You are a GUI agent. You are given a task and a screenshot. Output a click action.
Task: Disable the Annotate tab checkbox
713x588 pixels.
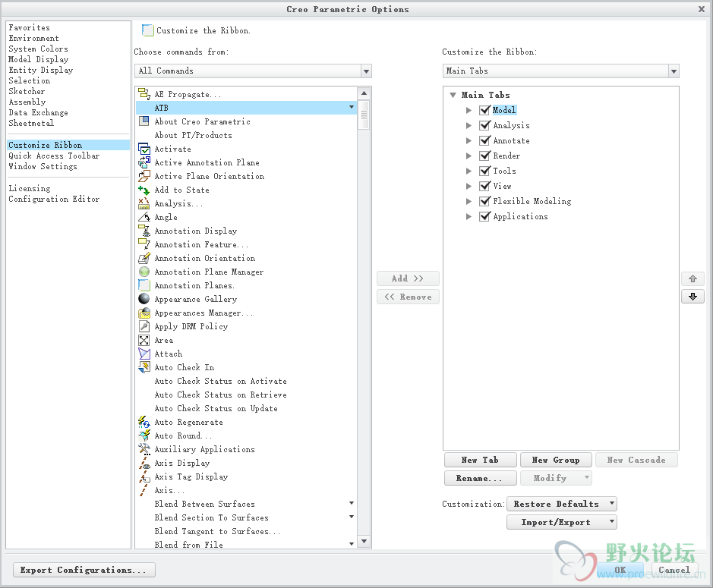point(484,140)
